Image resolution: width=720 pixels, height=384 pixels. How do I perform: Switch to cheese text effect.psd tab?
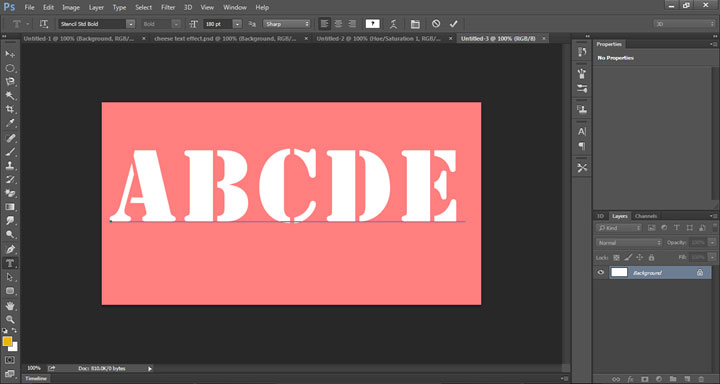(x=225, y=39)
